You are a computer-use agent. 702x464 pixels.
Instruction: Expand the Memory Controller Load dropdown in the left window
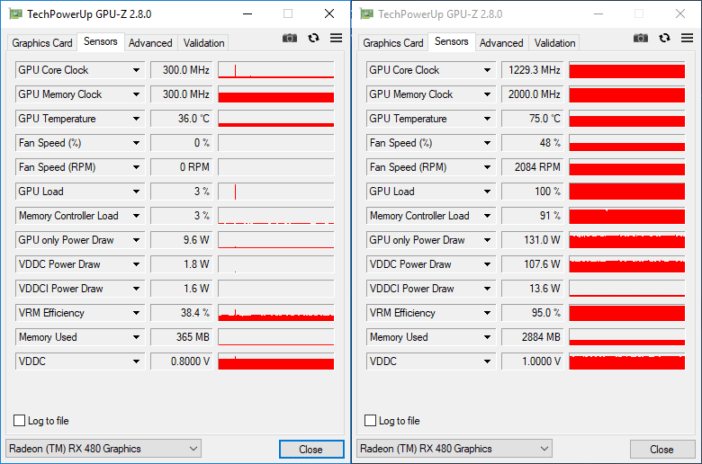(x=136, y=215)
